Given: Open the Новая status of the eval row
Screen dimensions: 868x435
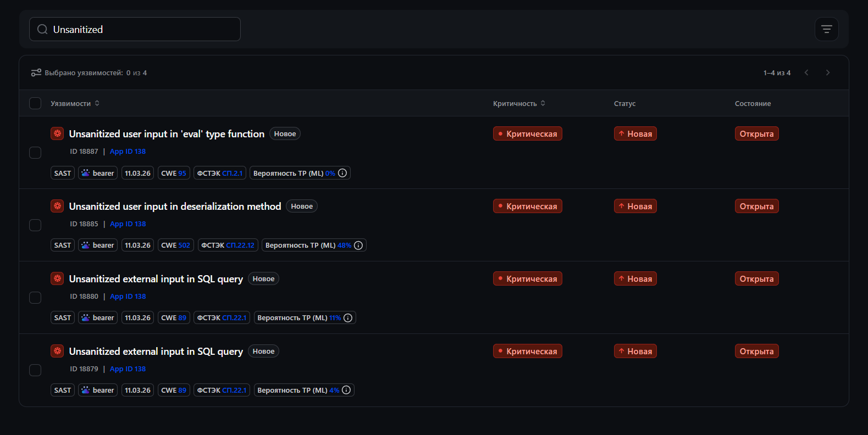Looking at the screenshot, I should pos(635,133).
